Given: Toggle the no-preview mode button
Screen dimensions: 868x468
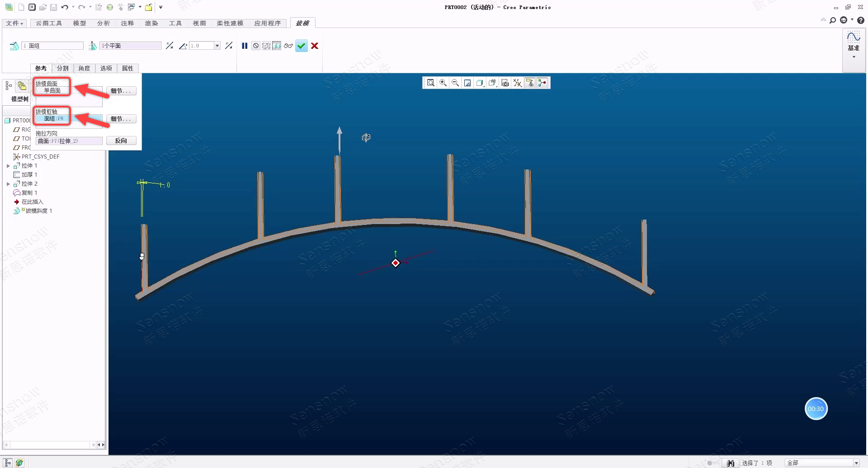Looking at the screenshot, I should (256, 46).
